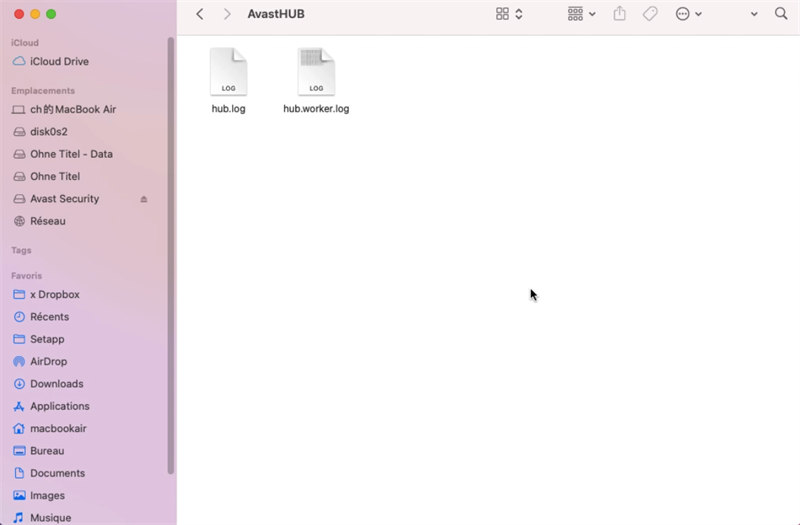Click the Récents clock icon
The image size is (800, 525).
coord(19,317)
